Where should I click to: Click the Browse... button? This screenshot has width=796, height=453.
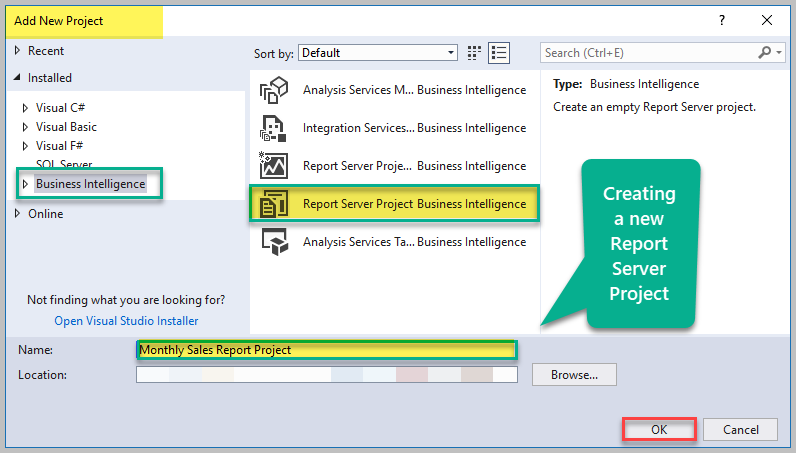coord(574,375)
